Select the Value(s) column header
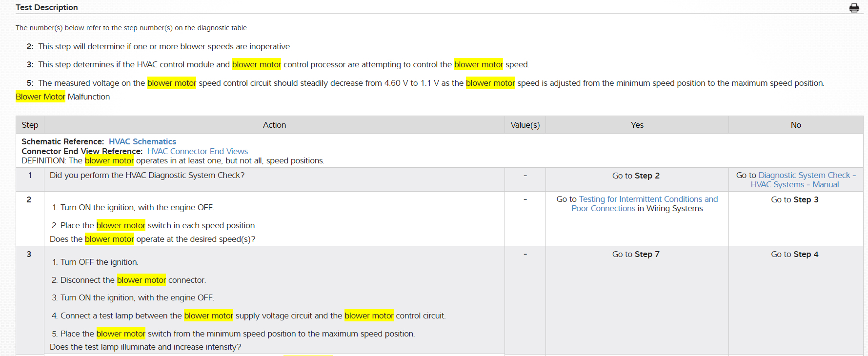Viewport: 868px width, 356px height. [525, 125]
